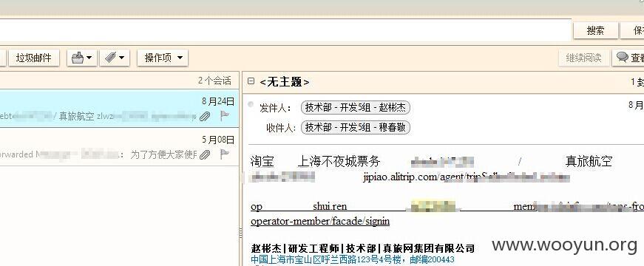Click attachment paperclip on 5月08日 mail
Screen dimensions: 644x266
tap(205, 154)
